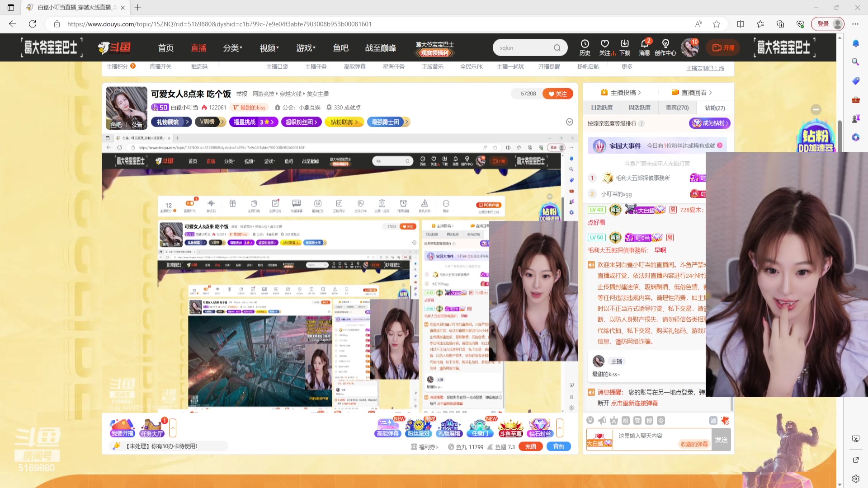The image size is (868, 488).
Task: Expand the right gift bar up-arrow
Action: click(560, 427)
